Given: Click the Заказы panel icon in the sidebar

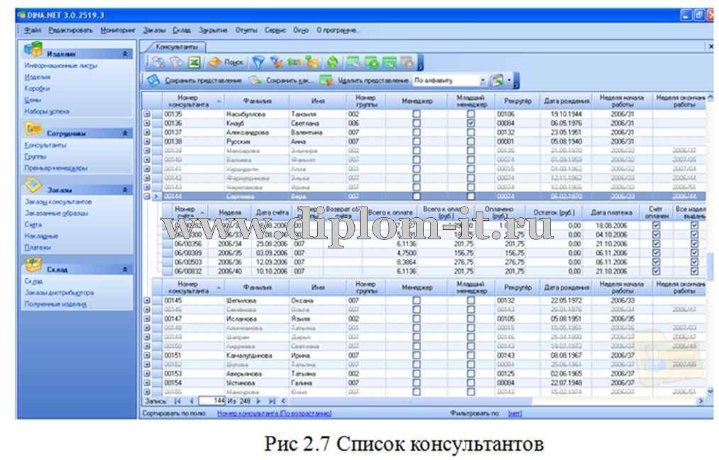Looking at the screenshot, I should 33,184.
